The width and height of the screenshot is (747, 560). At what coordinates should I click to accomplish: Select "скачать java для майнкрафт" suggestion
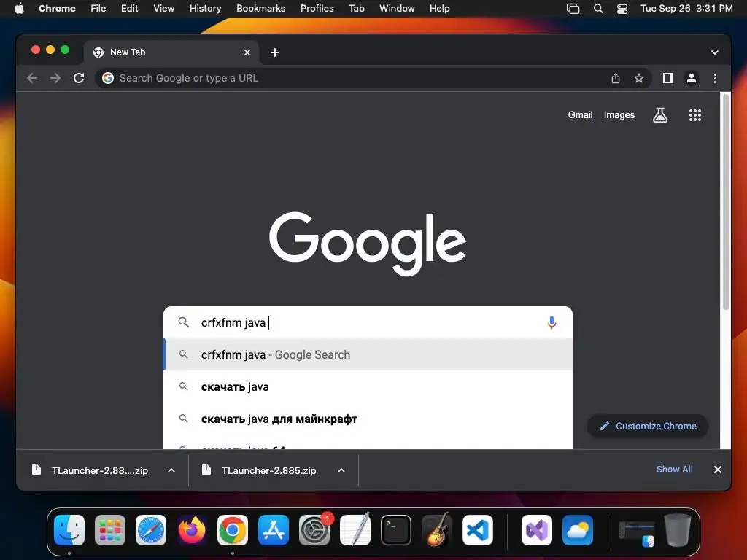tap(368, 419)
